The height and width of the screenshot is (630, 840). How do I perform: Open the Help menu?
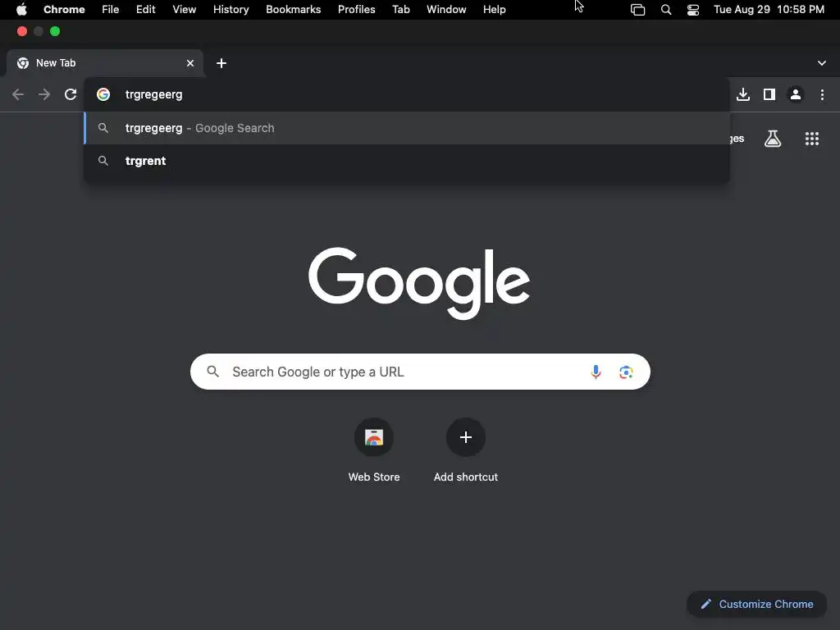click(x=495, y=10)
